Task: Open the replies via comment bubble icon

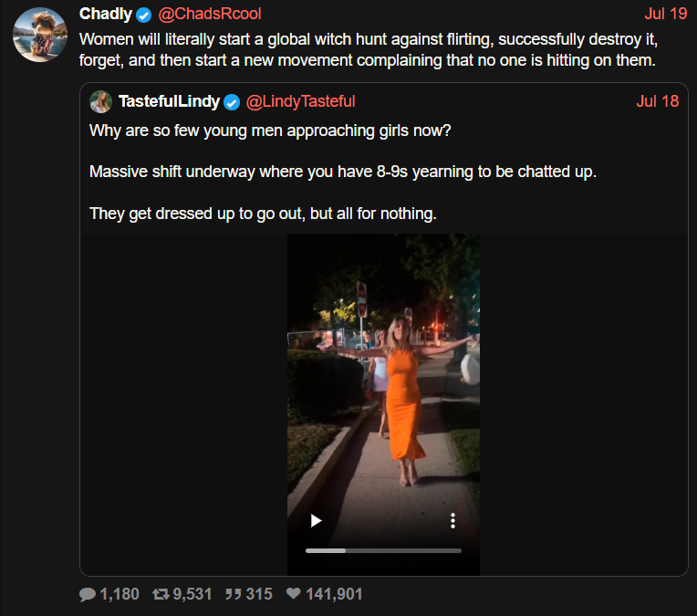Action: click(x=88, y=594)
